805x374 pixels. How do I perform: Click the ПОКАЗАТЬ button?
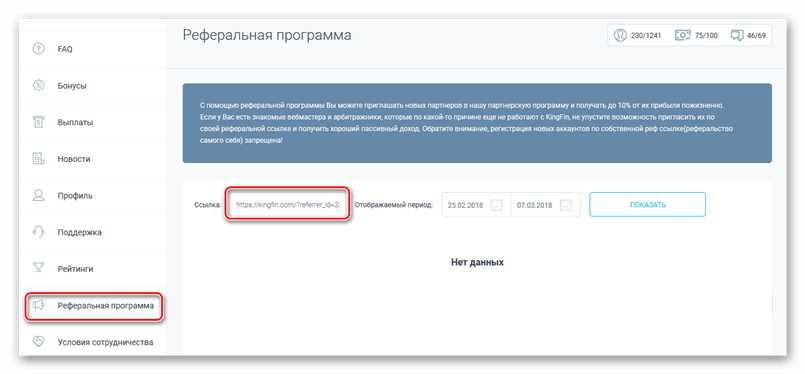point(647,204)
